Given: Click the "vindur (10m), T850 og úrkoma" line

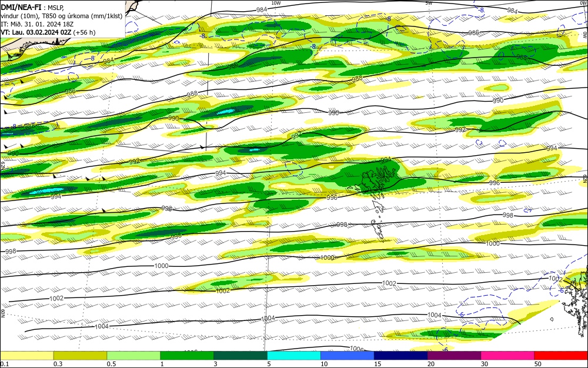Looking at the screenshot, I should click(62, 16).
